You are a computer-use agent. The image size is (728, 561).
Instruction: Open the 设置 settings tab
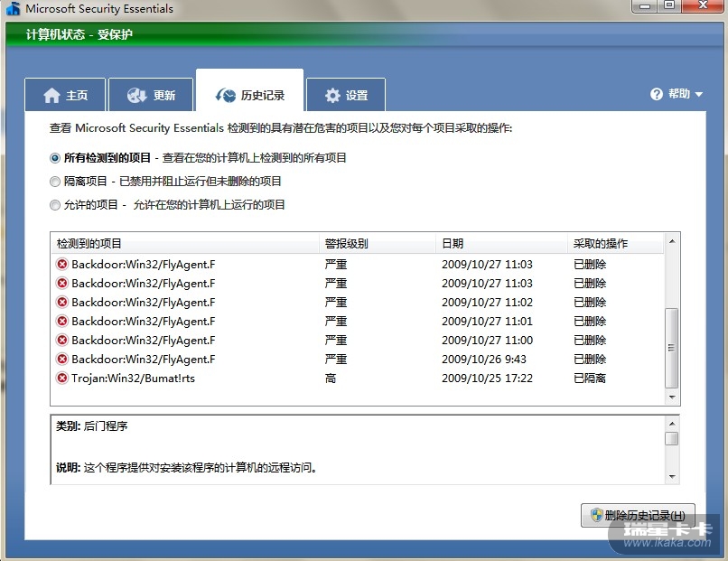coord(346,95)
